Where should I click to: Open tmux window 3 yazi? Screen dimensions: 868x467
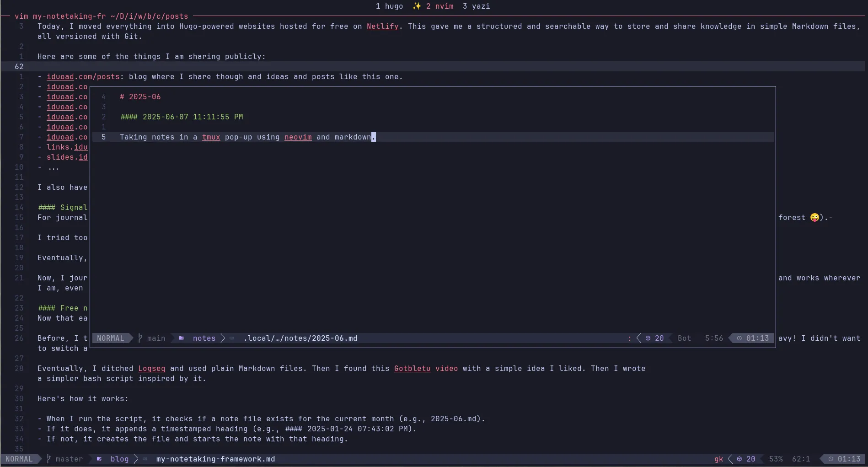point(476,6)
